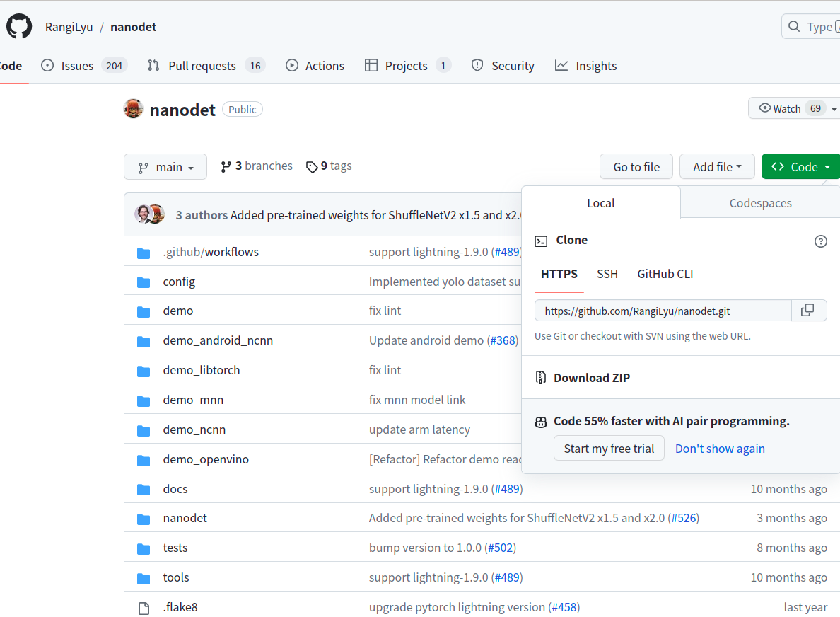Open the tools folder

point(176,577)
